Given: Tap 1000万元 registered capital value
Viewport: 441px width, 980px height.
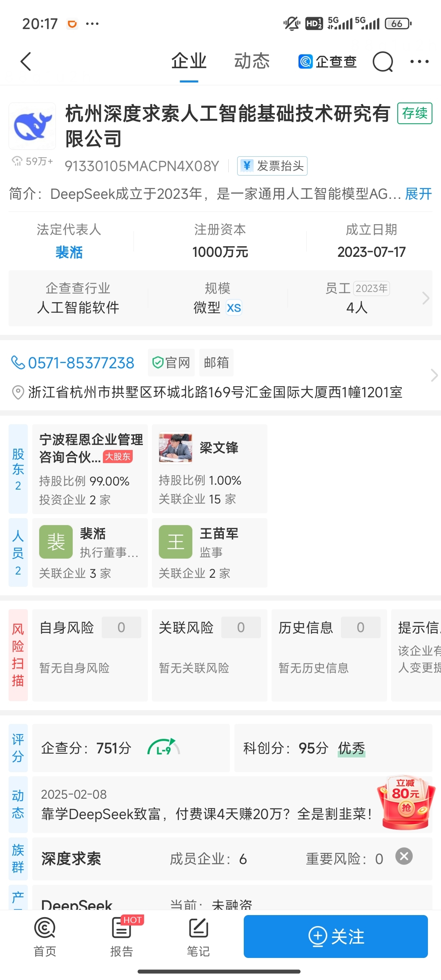Looking at the screenshot, I should (x=220, y=252).
